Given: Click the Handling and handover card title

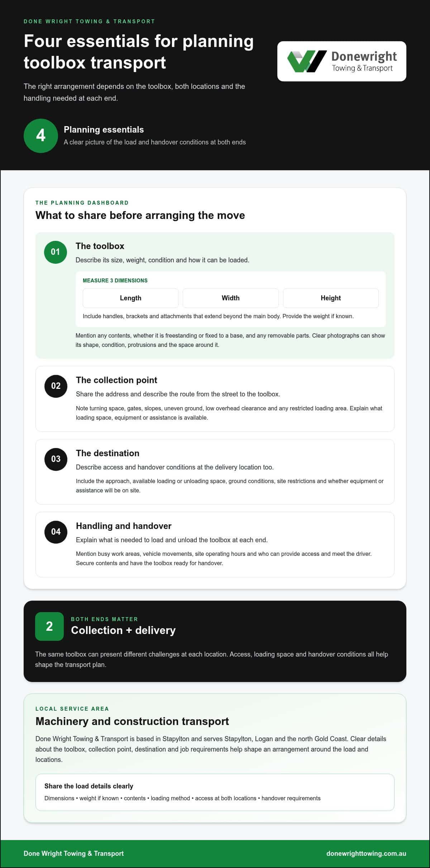Looking at the screenshot, I should [x=124, y=526].
